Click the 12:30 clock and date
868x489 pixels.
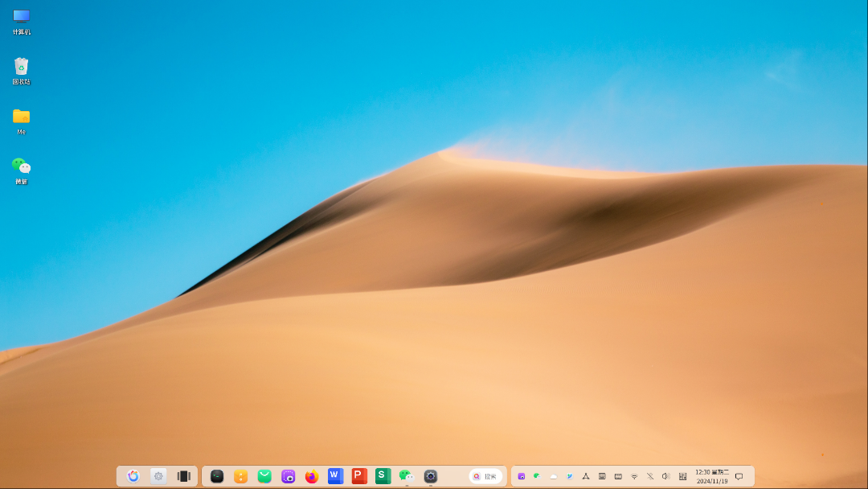point(712,476)
